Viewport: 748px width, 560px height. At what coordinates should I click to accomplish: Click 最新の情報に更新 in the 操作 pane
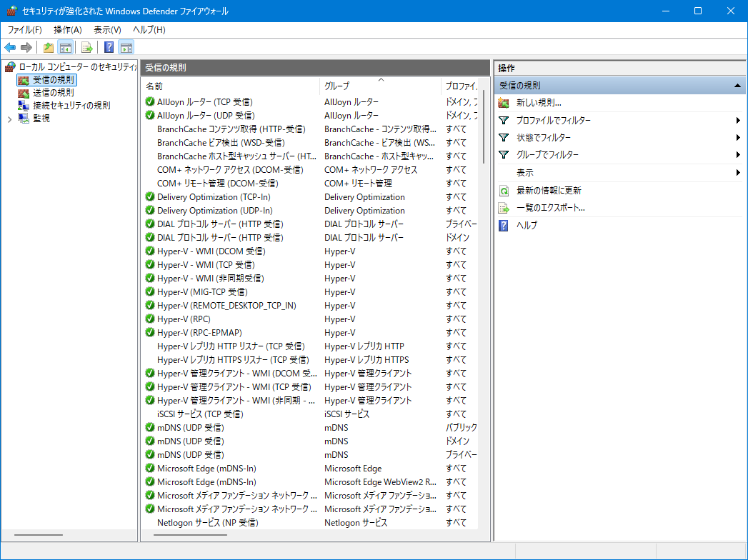(549, 190)
